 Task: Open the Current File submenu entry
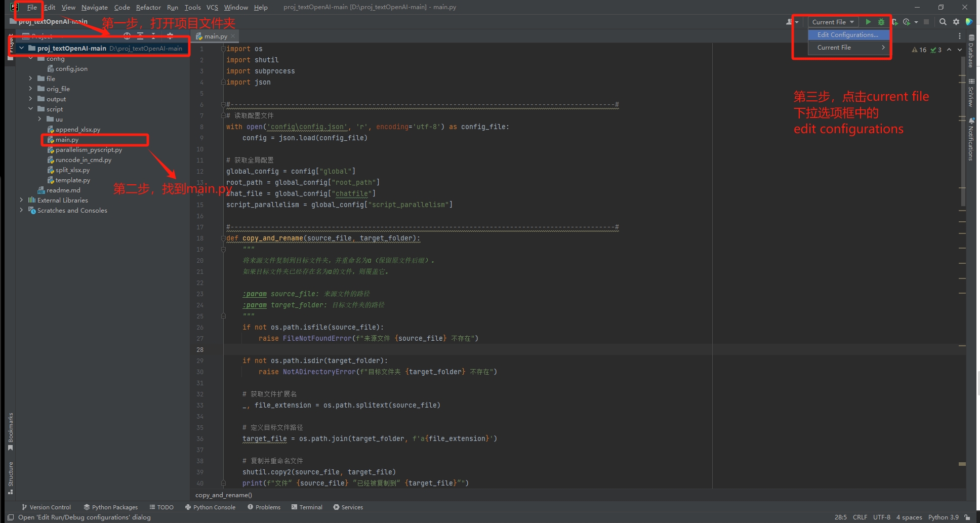click(849, 47)
